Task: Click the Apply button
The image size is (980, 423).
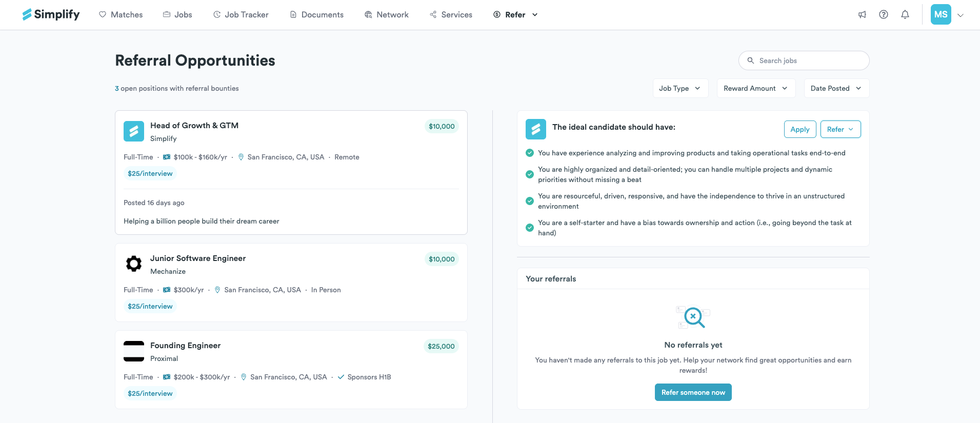Action: pos(800,129)
